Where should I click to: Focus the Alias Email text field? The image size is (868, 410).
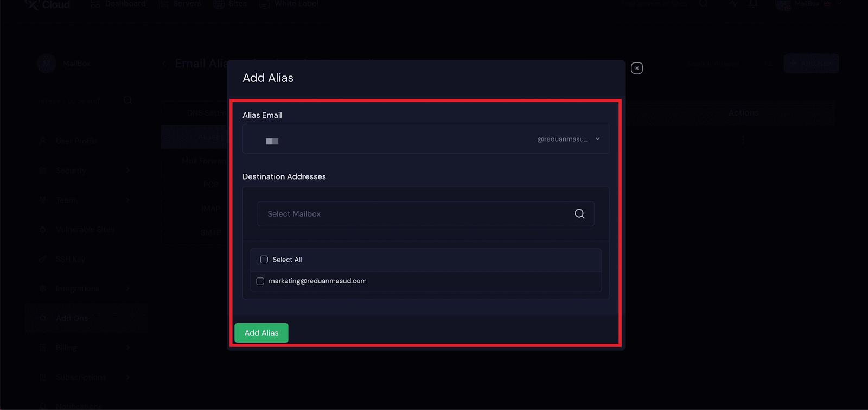(391, 140)
